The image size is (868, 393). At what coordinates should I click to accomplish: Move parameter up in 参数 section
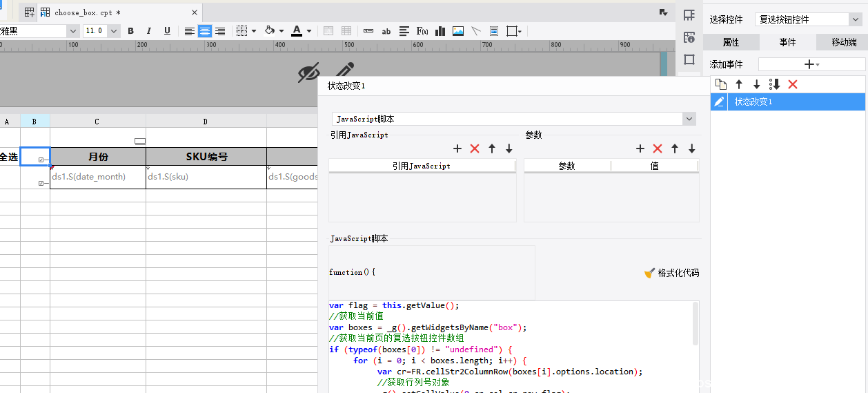[675, 148]
